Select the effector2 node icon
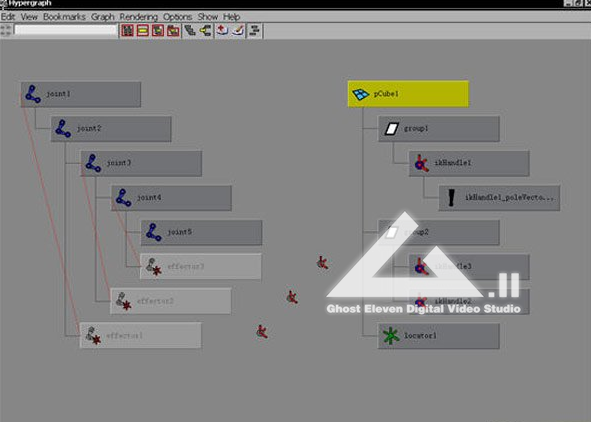The width and height of the screenshot is (591, 422). click(123, 301)
